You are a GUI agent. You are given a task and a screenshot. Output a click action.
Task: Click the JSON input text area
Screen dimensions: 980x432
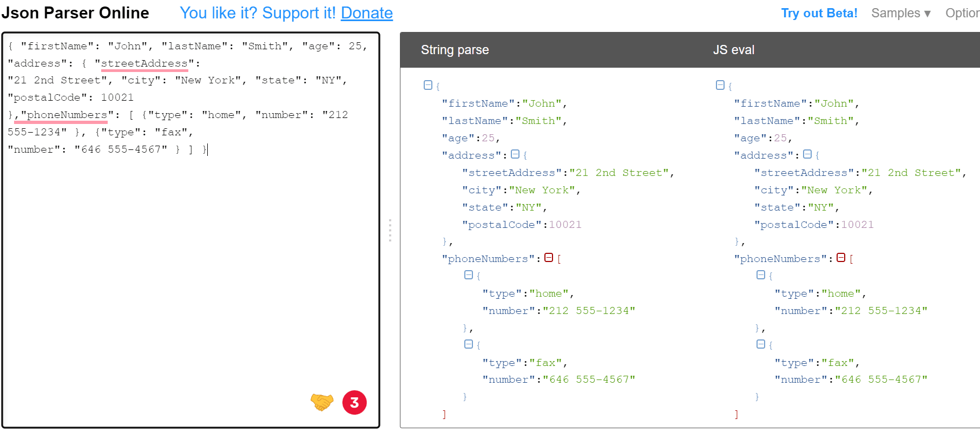[x=190, y=230]
